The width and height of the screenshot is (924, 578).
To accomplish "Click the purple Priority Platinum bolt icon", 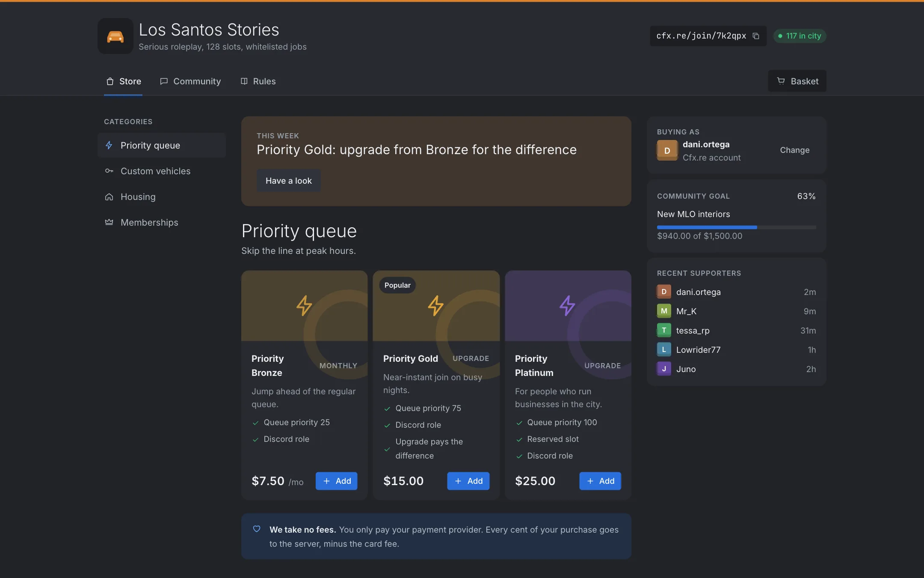I will click(568, 306).
